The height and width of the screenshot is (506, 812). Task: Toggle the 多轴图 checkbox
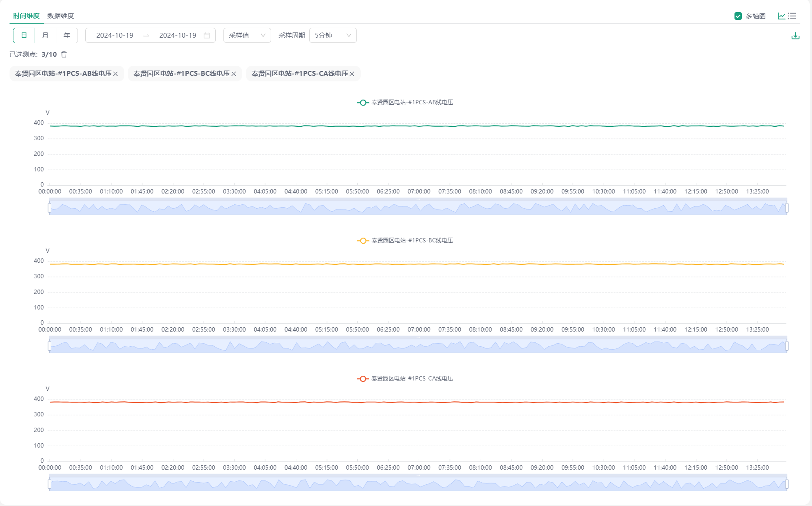(x=738, y=16)
